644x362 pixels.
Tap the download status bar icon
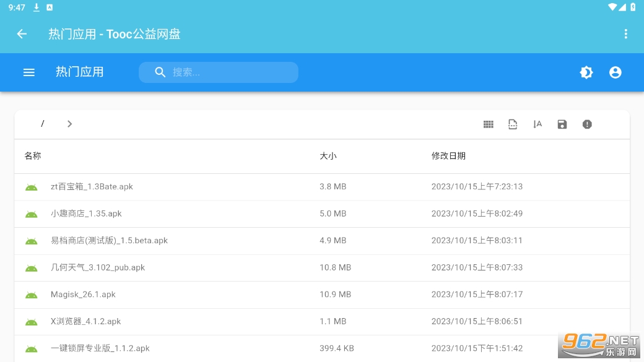(36, 7)
